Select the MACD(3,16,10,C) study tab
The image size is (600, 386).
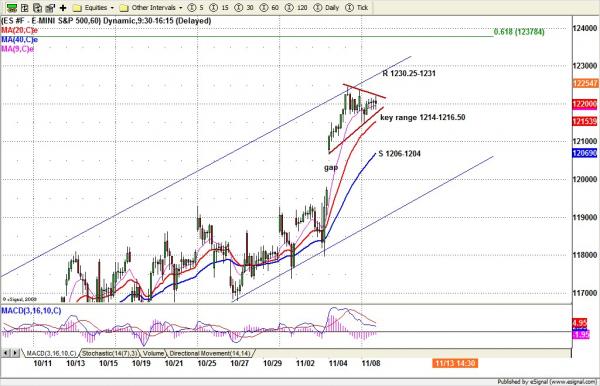click(x=51, y=353)
